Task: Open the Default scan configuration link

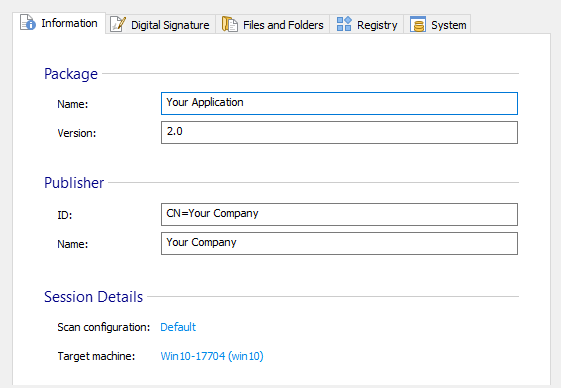Action: point(178,327)
